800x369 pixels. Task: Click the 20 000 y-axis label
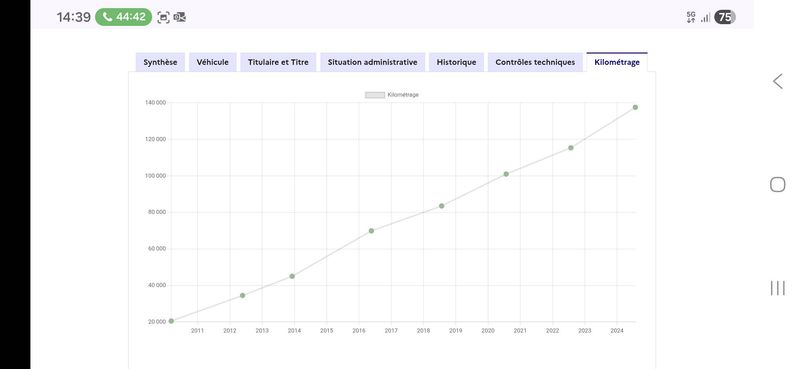point(157,322)
